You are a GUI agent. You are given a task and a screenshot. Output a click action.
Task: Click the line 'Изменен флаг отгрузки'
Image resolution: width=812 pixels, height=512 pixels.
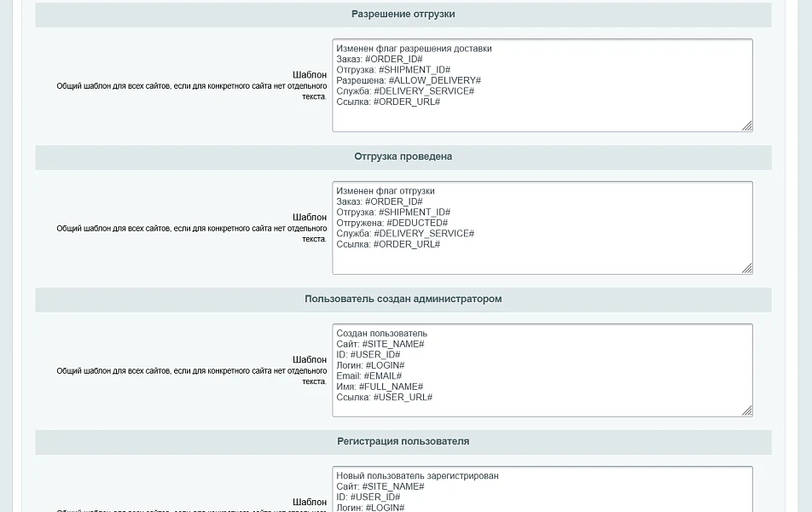pyautogui.click(x=386, y=191)
